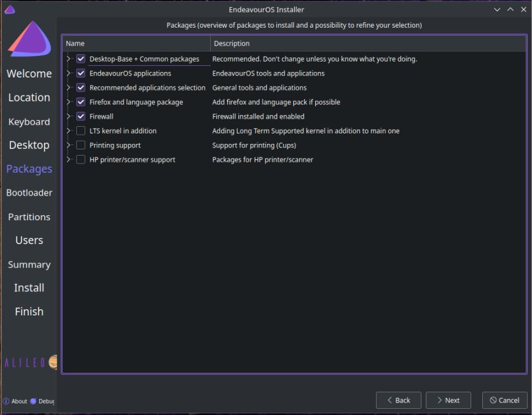532x415 pixels.
Task: Sort by the Name column header
Action: (136, 44)
